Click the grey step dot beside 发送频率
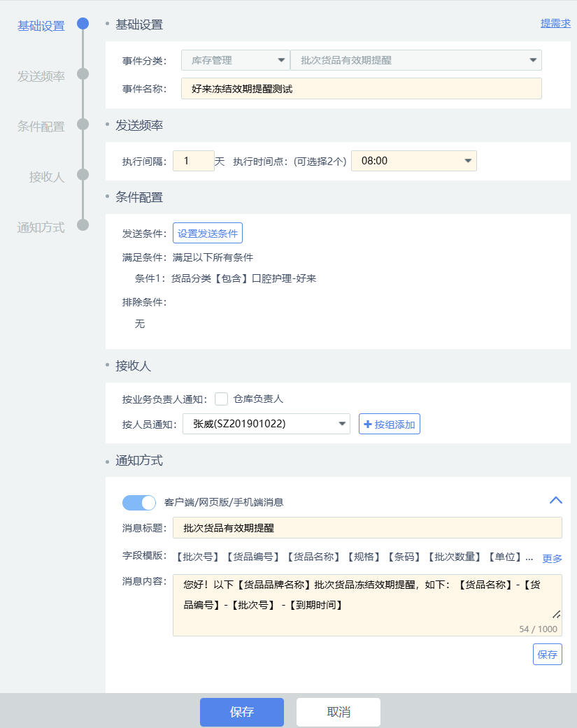Image resolution: width=577 pixels, height=728 pixels. click(x=83, y=74)
